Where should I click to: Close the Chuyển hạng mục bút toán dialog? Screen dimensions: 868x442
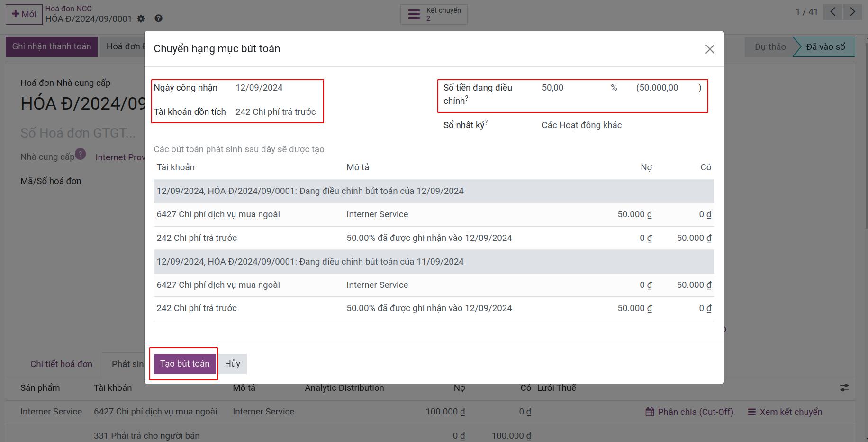click(709, 49)
